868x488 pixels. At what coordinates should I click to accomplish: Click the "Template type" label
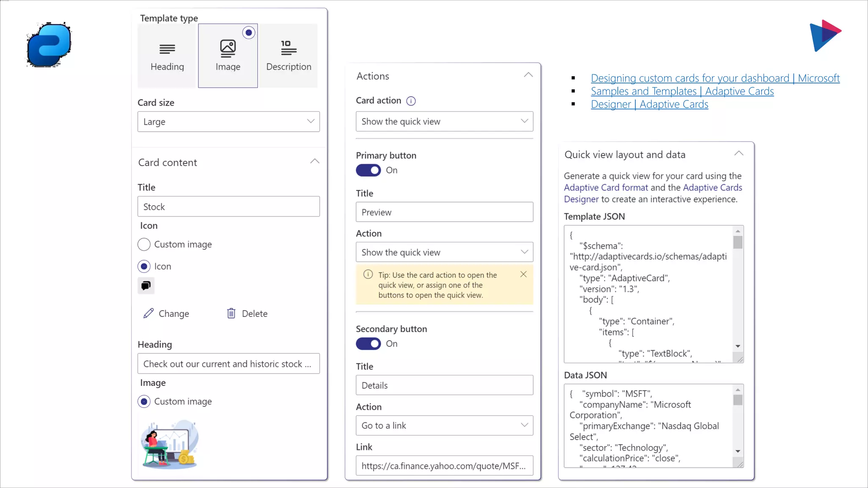169,18
